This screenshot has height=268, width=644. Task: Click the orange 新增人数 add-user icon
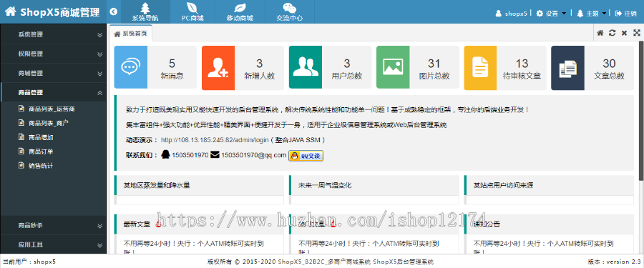click(218, 67)
